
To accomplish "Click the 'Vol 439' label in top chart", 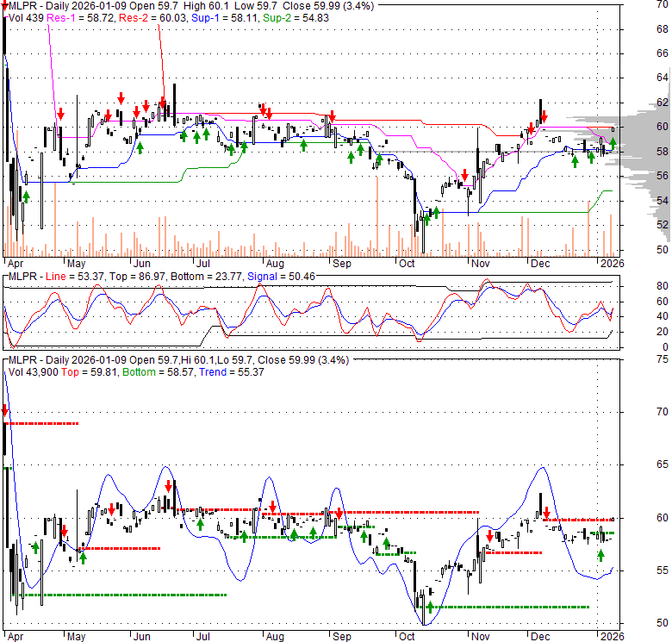I will click(26, 17).
